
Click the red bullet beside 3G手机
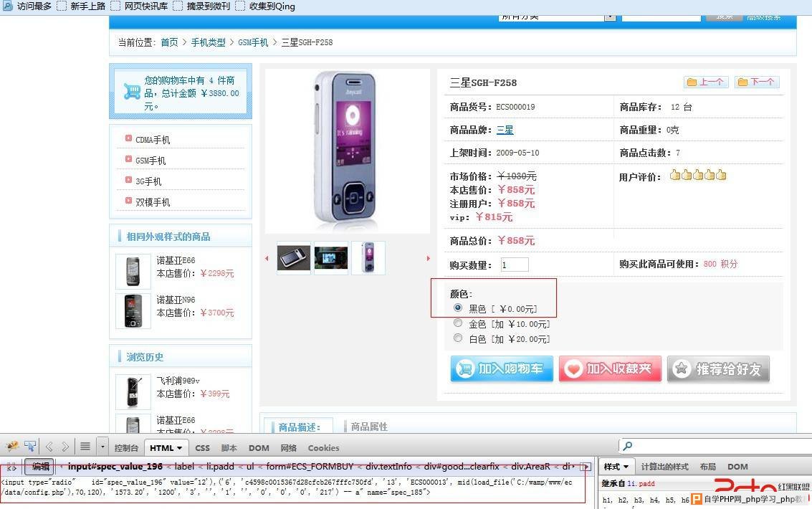coord(128,180)
